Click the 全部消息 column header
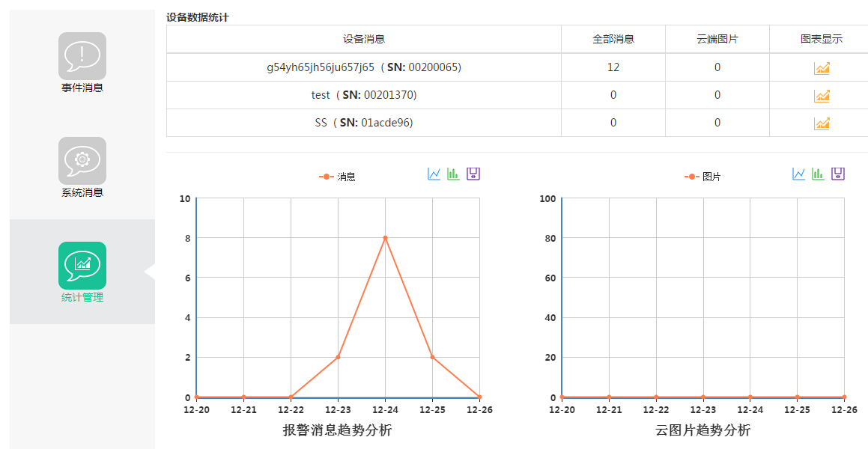This screenshot has height=449, width=868. click(x=613, y=39)
